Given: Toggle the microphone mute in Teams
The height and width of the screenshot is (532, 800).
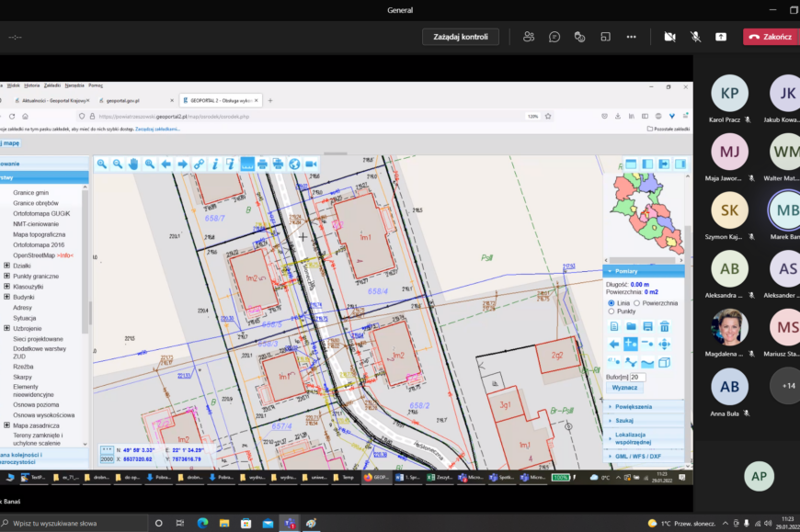Looking at the screenshot, I should pos(695,37).
